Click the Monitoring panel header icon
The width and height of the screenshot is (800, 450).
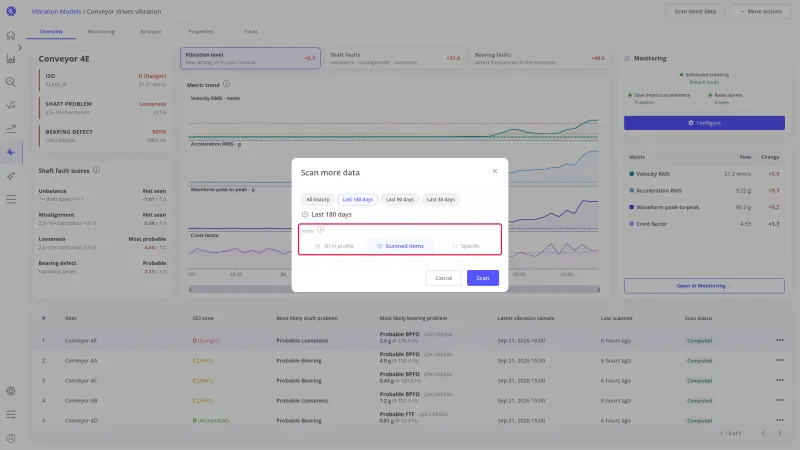click(x=627, y=58)
